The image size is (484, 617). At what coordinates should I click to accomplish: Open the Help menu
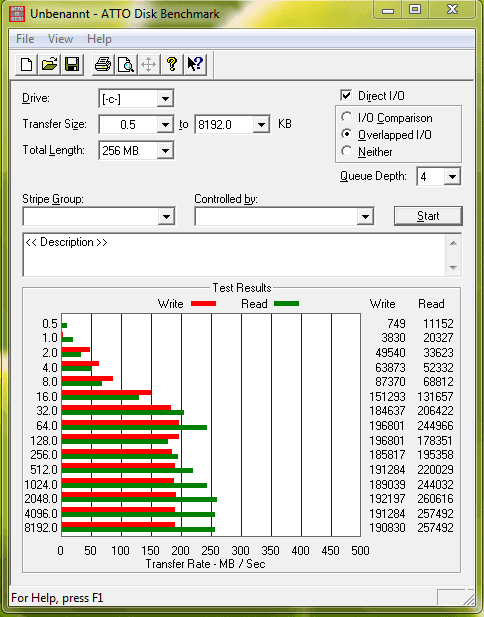point(99,39)
